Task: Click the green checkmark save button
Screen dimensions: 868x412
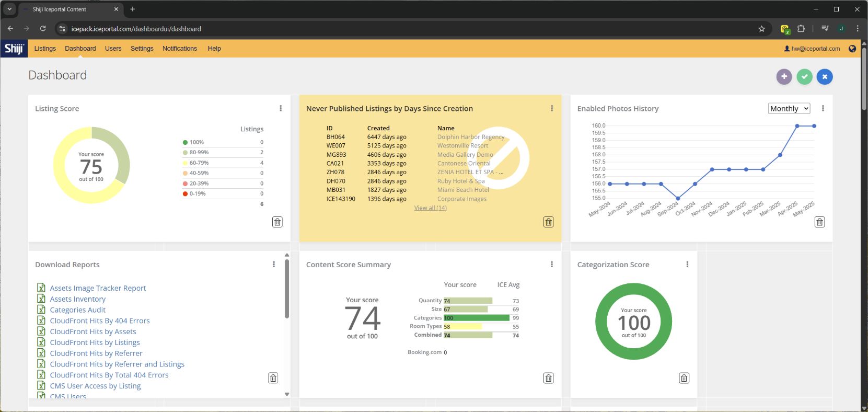Action: point(804,77)
